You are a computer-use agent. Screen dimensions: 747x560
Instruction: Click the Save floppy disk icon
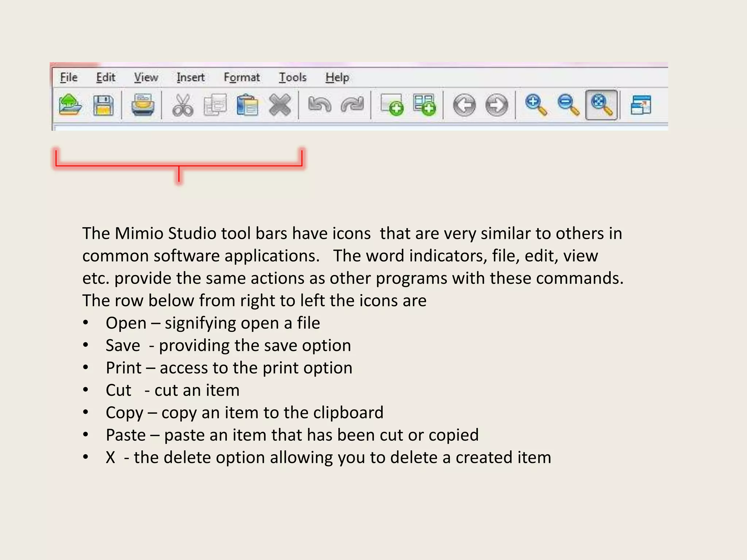(103, 105)
